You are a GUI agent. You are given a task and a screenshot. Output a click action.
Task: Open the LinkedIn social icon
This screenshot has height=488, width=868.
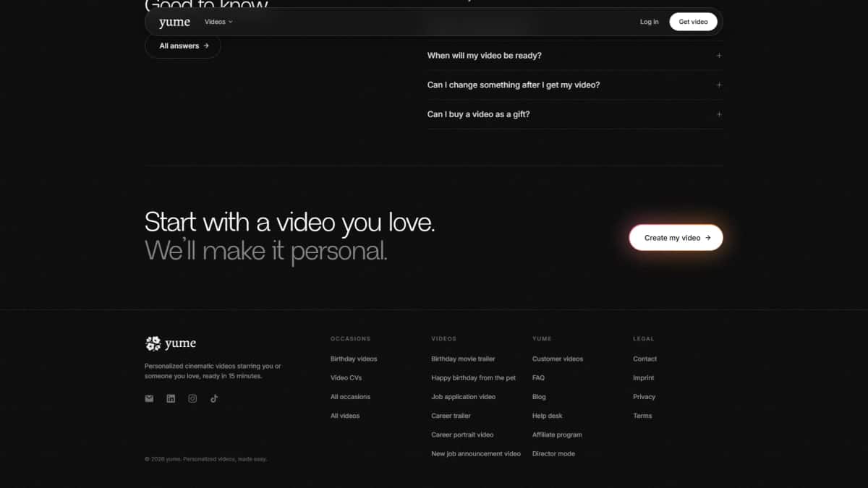point(171,398)
